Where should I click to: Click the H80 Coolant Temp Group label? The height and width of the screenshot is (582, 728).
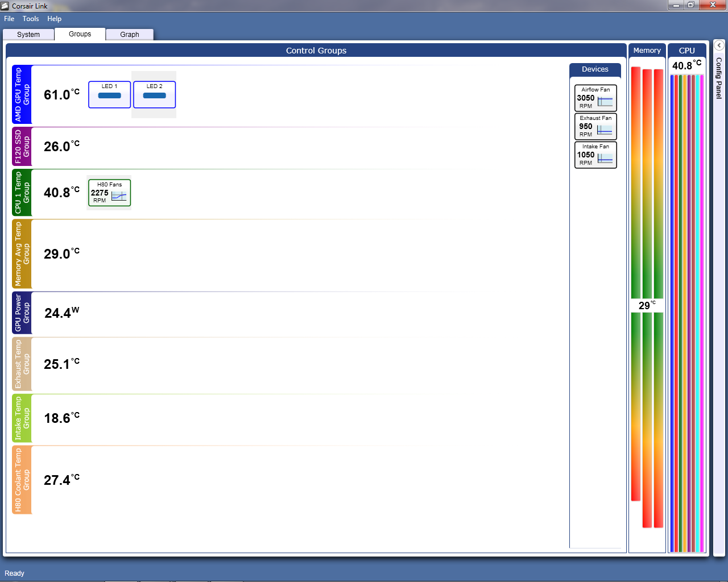(x=22, y=480)
